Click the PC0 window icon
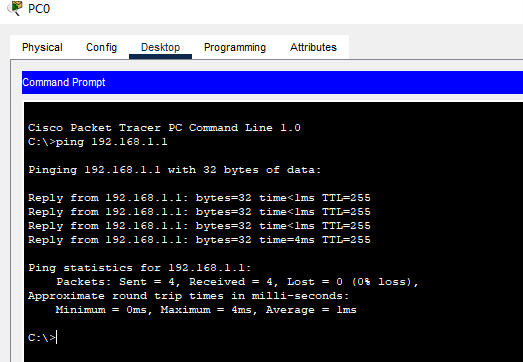 pyautogui.click(x=15, y=8)
